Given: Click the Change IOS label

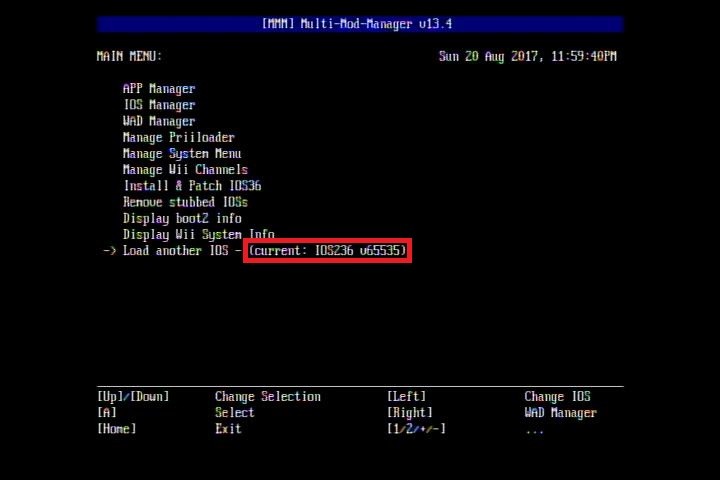Looking at the screenshot, I should 557,396.
